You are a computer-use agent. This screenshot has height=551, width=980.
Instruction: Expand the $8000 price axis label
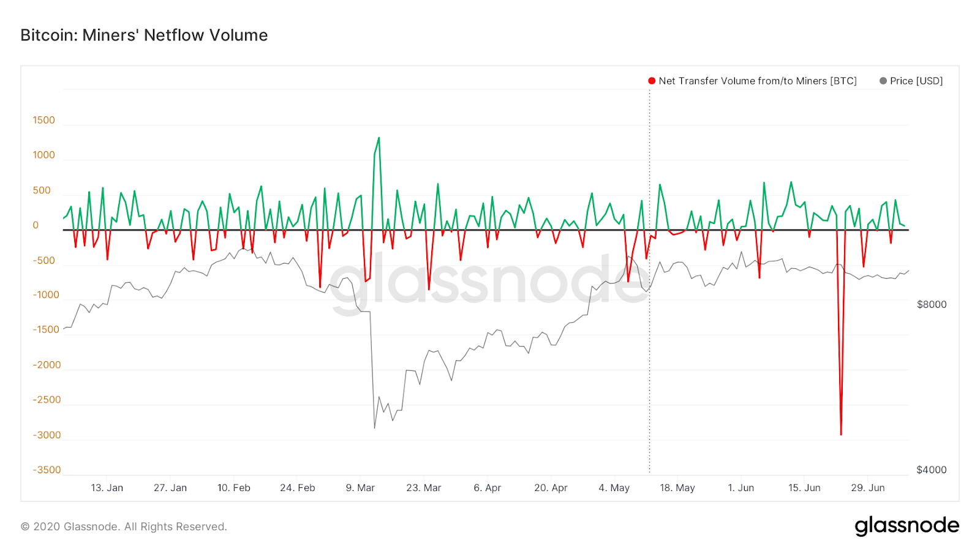932,304
